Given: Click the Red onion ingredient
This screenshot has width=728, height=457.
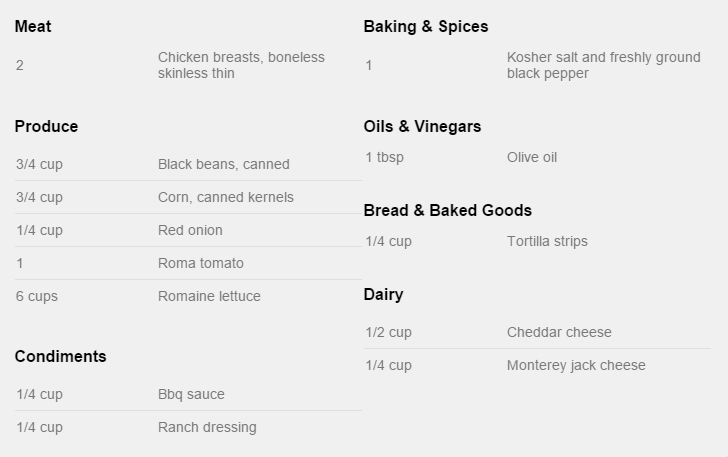Looking at the screenshot, I should click(190, 230).
